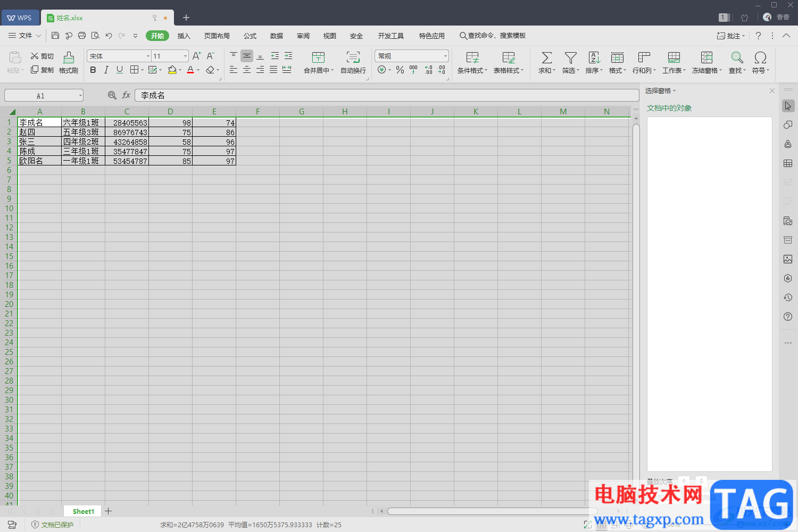Switch to the 审阅 ribbon tab

(x=303, y=36)
